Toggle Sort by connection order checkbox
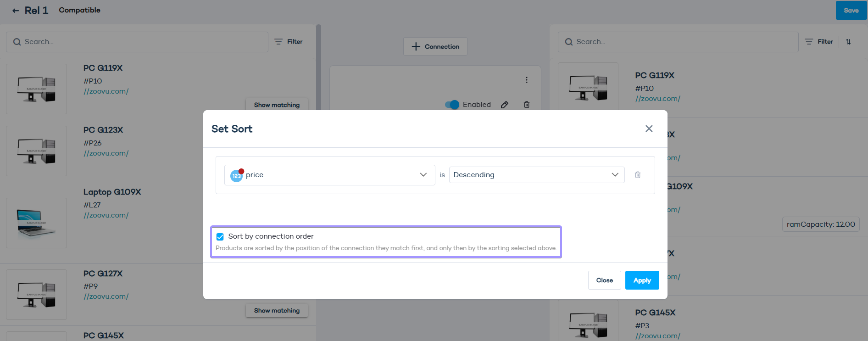This screenshot has height=341, width=868. coord(220,237)
